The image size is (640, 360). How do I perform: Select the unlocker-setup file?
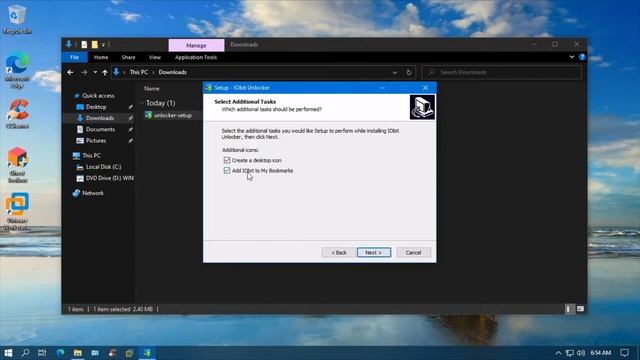pos(172,116)
